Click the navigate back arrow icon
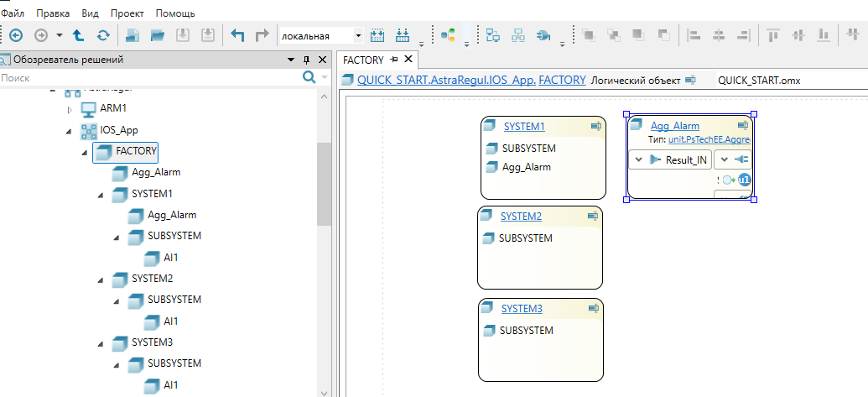 (x=15, y=35)
